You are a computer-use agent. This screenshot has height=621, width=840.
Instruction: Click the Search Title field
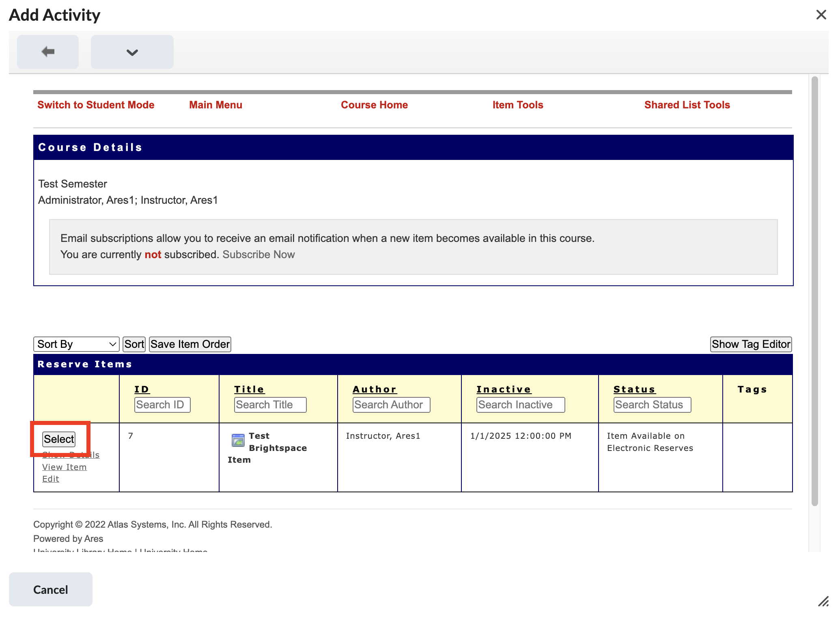point(270,405)
